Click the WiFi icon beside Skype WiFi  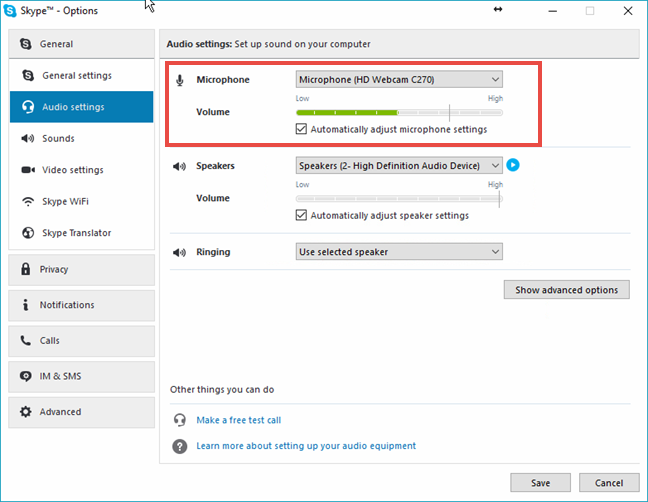(28, 202)
